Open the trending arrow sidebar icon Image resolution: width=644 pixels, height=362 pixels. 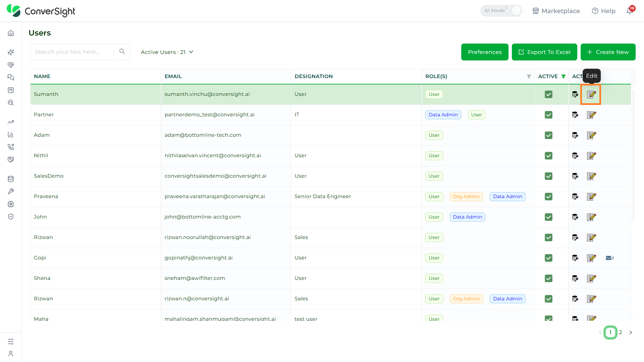pos(11,122)
